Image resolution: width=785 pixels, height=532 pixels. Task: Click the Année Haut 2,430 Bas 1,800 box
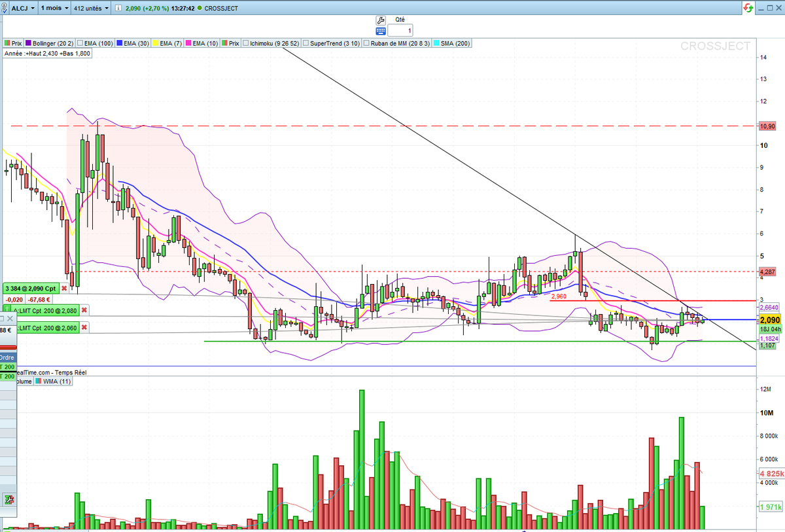pos(47,54)
